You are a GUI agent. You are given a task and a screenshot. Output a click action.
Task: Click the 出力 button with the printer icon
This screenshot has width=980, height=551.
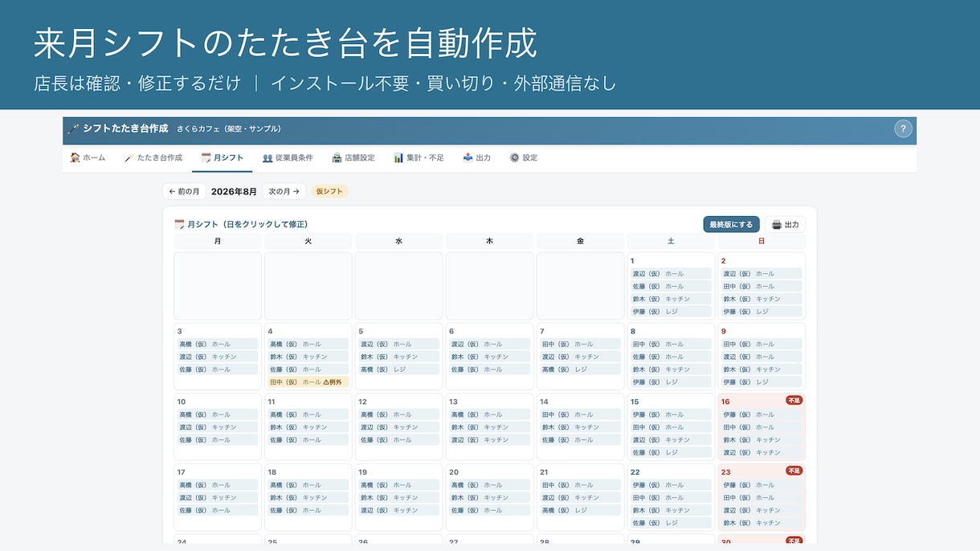785,224
